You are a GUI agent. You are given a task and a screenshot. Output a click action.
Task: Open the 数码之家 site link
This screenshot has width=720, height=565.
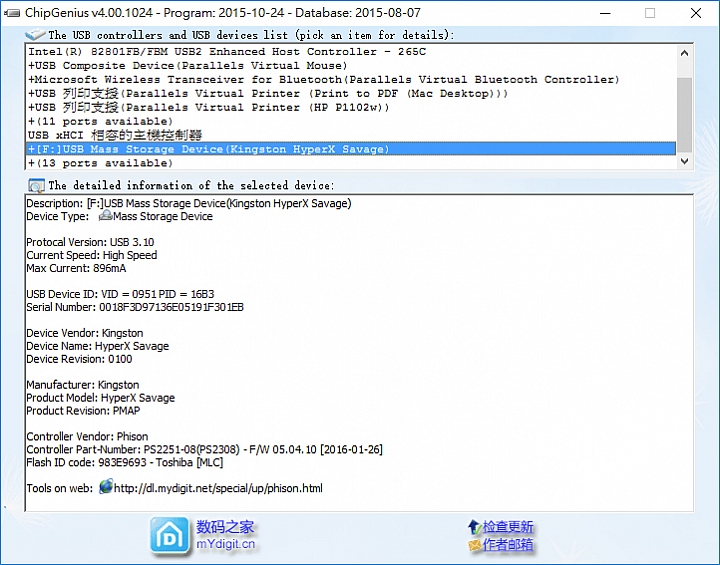tap(225, 527)
